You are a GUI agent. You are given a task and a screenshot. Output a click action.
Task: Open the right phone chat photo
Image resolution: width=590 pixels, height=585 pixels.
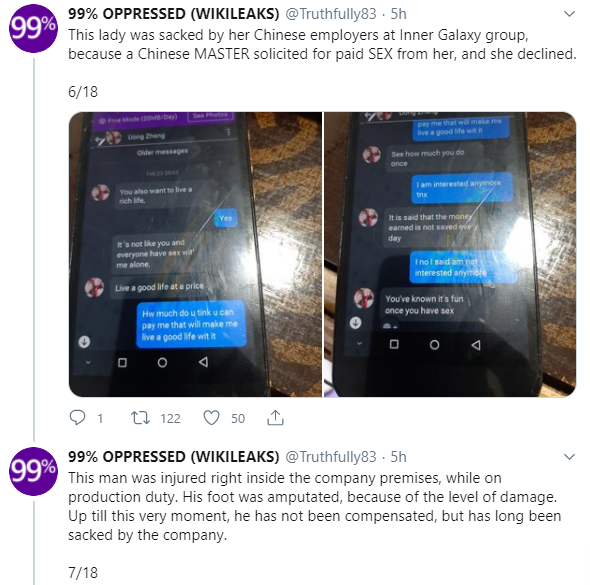click(x=450, y=254)
